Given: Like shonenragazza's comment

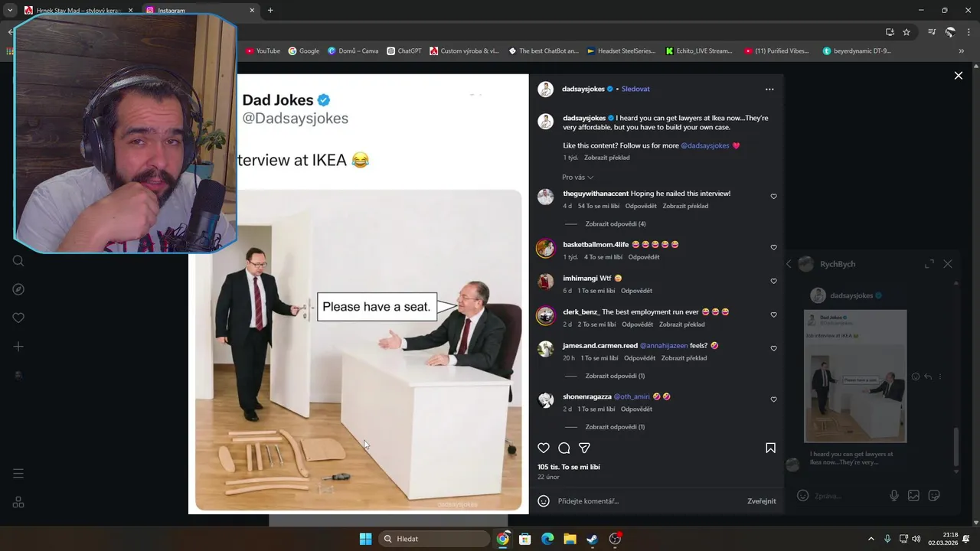Looking at the screenshot, I should 773,399.
